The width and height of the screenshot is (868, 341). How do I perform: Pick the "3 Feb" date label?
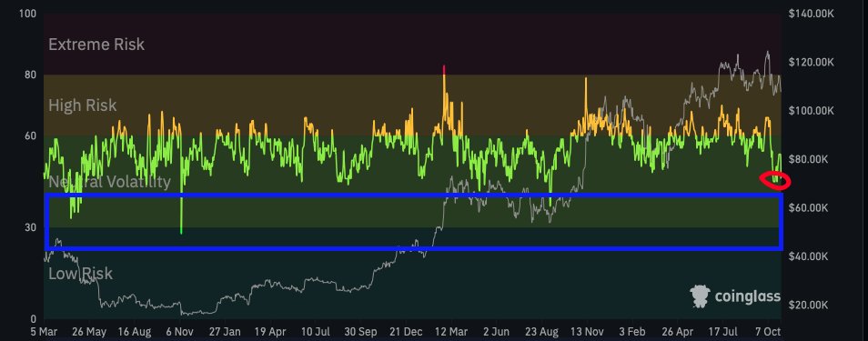tap(632, 332)
